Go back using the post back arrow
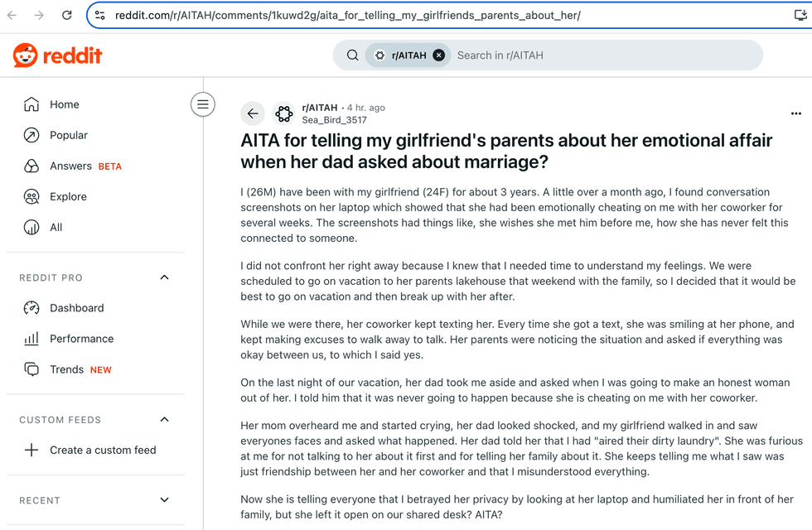The height and width of the screenshot is (530, 812). click(253, 113)
